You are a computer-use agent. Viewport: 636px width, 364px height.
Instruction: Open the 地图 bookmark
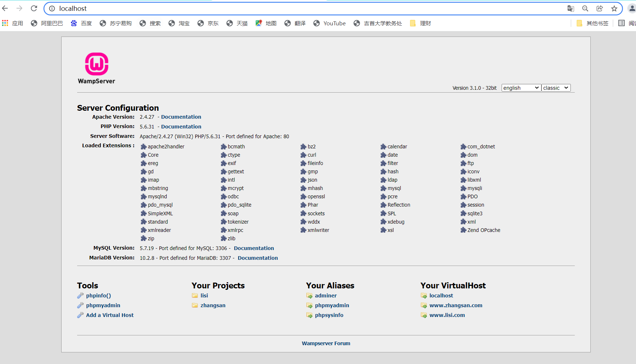pos(266,23)
